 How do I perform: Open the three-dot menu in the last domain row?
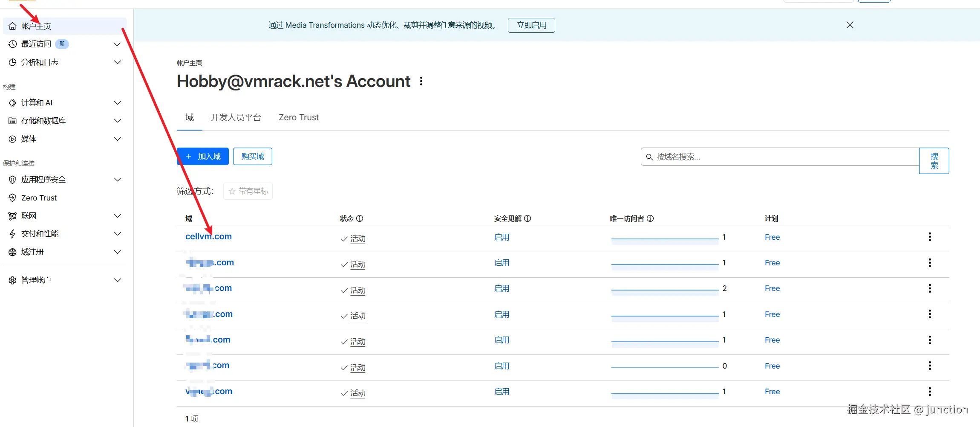(x=930, y=392)
